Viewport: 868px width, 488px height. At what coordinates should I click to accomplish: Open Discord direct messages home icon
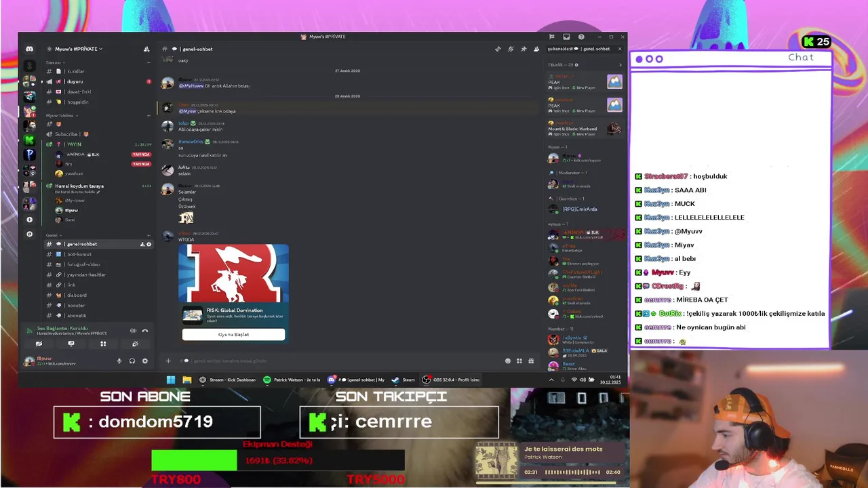(x=29, y=49)
